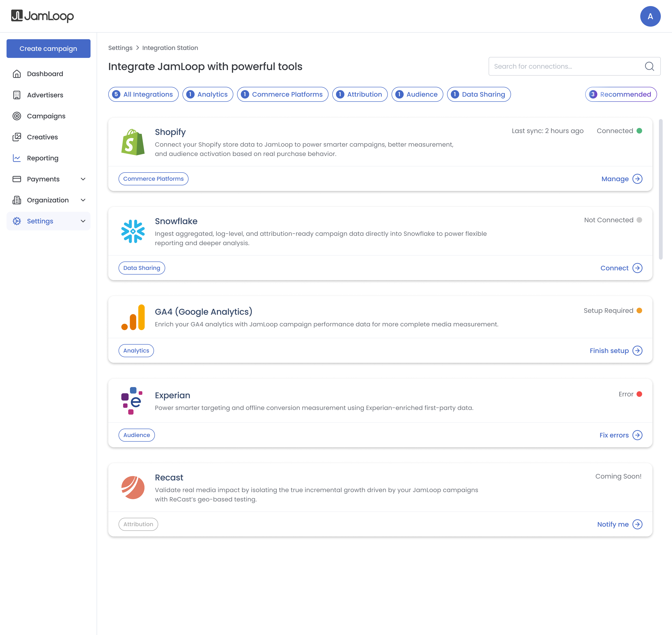Select the Data Sharing filter chip
This screenshot has width=672, height=635.
(479, 95)
